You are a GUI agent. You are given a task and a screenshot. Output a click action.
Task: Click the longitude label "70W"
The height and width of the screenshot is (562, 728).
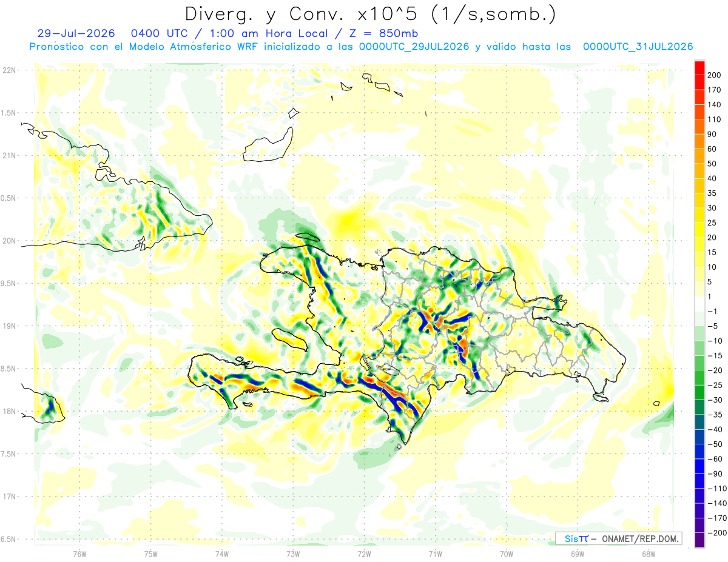coord(507,554)
